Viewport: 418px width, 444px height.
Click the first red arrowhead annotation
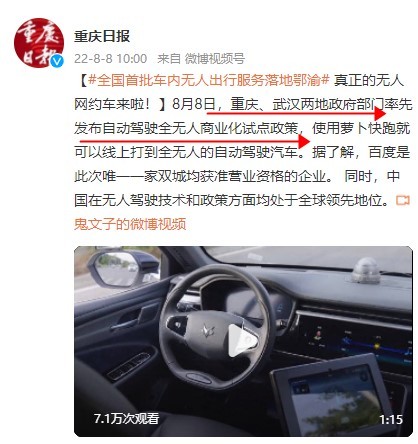coord(379,114)
